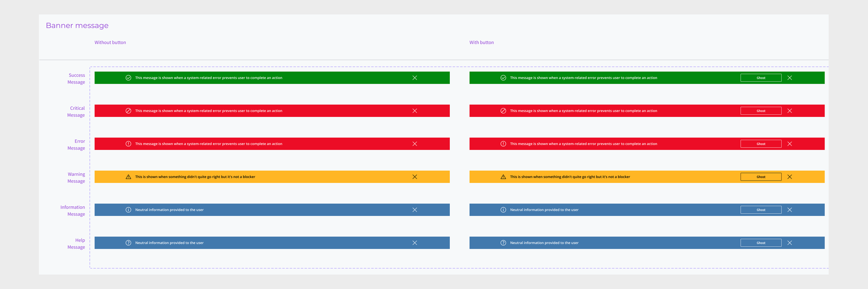Screen dimensions: 868x289
Task: Click 'not a blocker' text in Warning banner without button
Action: (x=241, y=177)
